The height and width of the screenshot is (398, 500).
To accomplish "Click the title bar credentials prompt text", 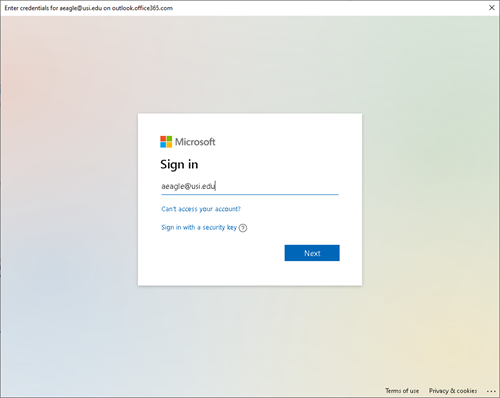I will coord(88,8).
